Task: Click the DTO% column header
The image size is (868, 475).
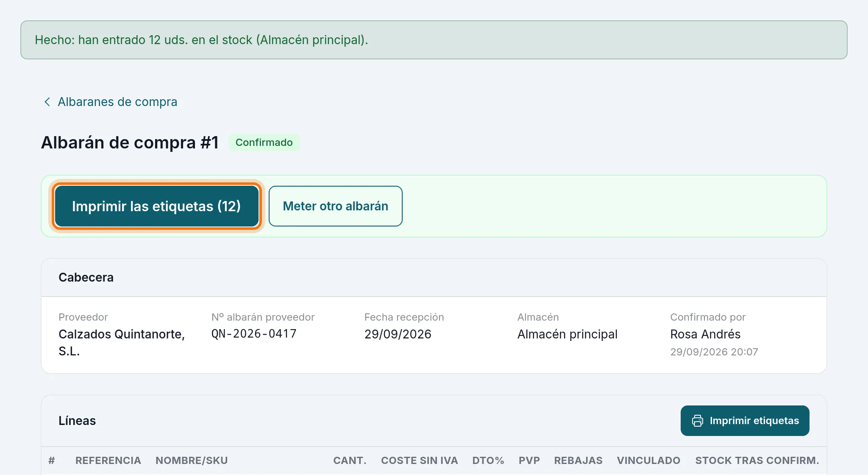Action: (488, 461)
